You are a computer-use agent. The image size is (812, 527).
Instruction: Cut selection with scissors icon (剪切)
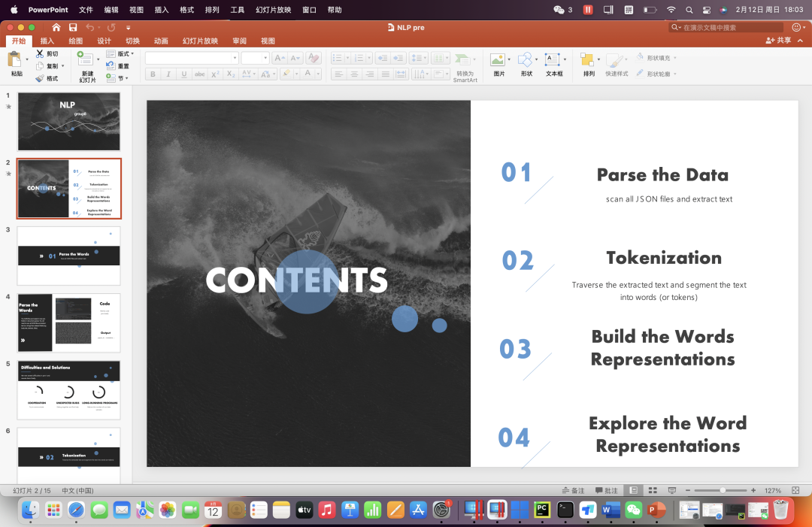[x=47, y=53]
